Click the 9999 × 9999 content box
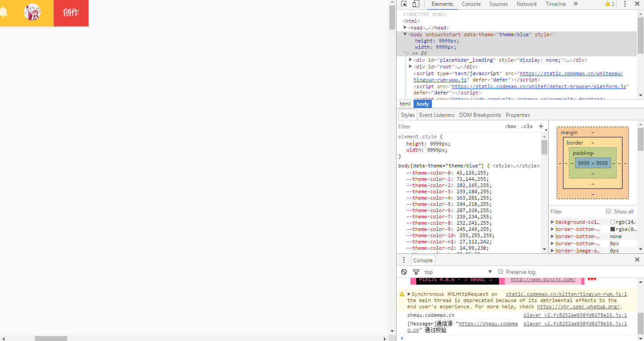Image resolution: width=644 pixels, height=341 pixels. 593,163
